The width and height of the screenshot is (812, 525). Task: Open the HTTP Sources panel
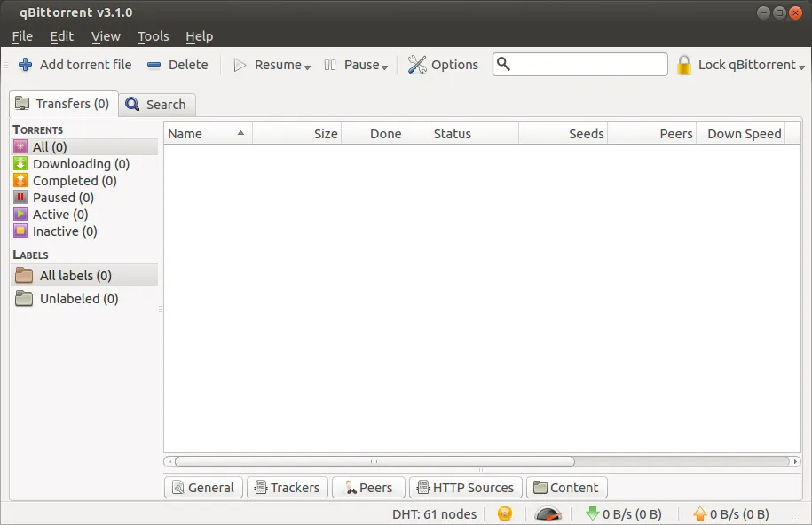(x=465, y=488)
